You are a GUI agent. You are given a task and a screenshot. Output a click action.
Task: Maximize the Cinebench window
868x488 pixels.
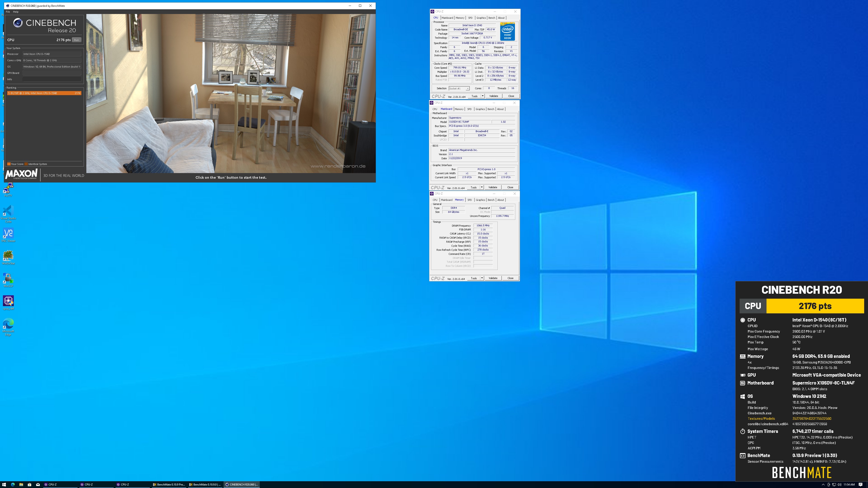[360, 6]
